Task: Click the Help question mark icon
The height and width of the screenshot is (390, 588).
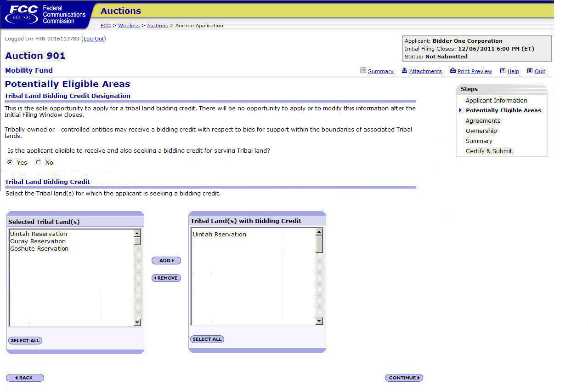Action: coord(503,71)
